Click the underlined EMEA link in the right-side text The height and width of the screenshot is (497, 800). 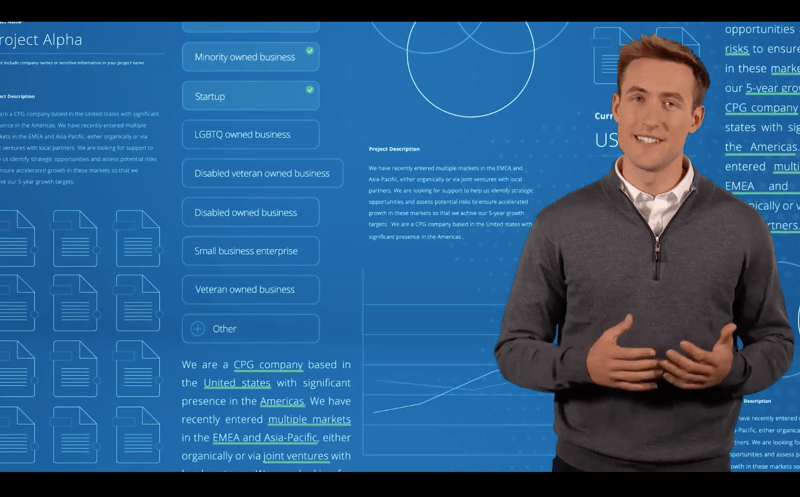click(x=739, y=187)
